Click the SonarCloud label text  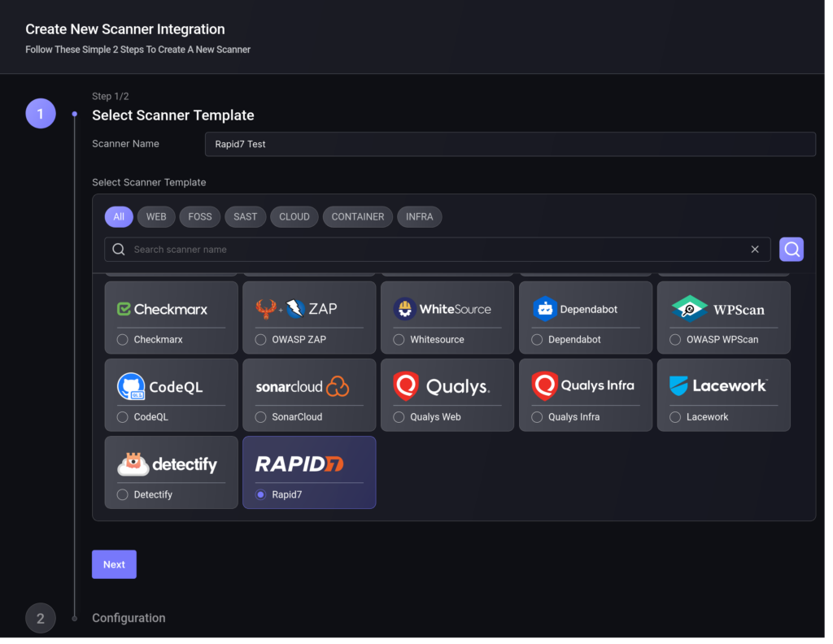tap(297, 417)
